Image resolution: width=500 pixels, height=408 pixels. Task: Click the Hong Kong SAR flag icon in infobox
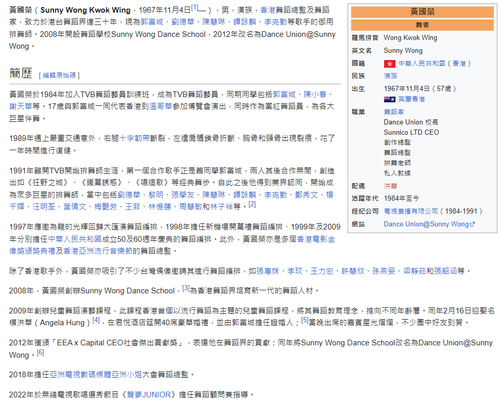click(389, 64)
